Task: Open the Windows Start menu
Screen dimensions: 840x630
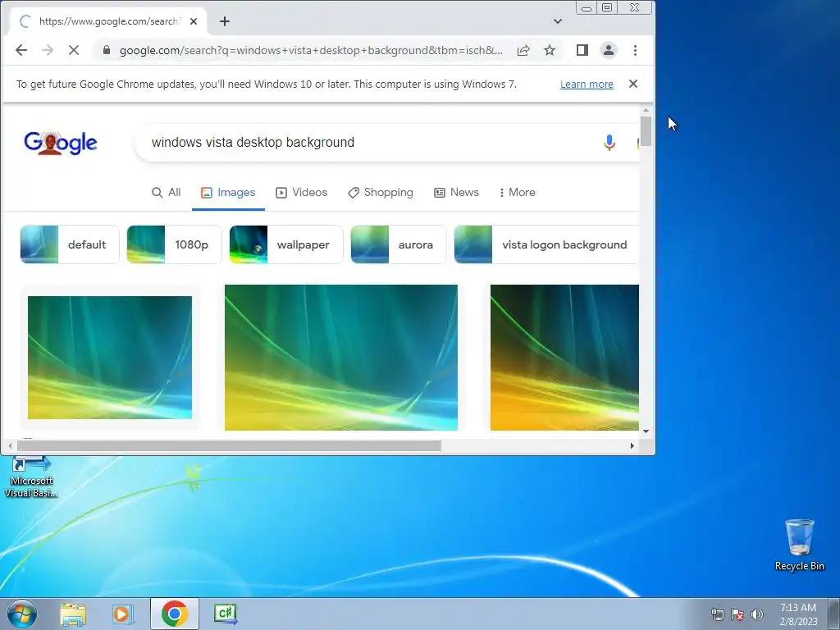Action: pos(22,614)
